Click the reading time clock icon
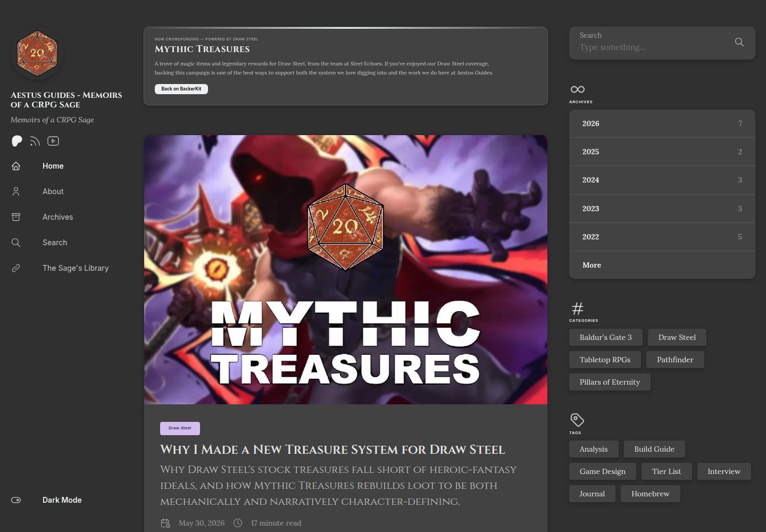 tap(238, 523)
